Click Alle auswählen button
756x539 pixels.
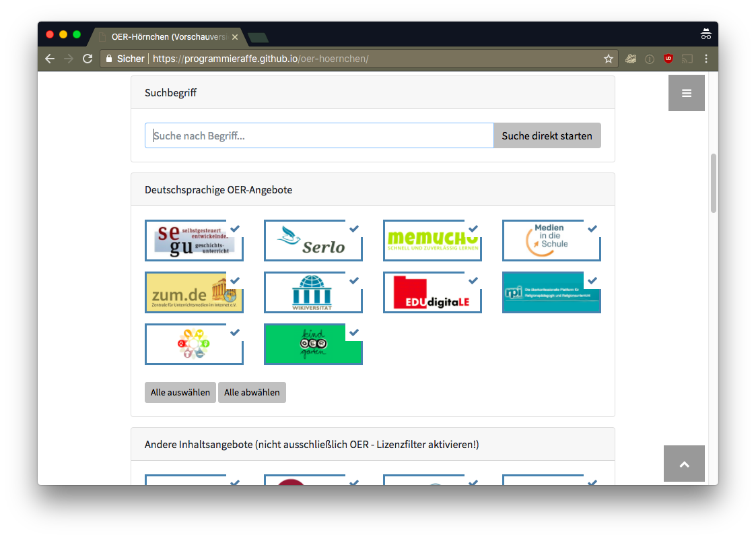(180, 392)
